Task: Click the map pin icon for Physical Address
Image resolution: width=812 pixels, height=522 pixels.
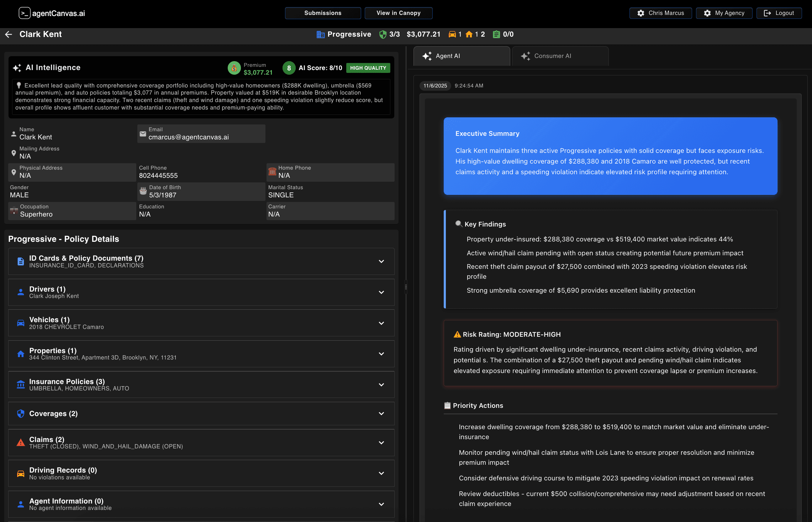Action: pos(14,172)
